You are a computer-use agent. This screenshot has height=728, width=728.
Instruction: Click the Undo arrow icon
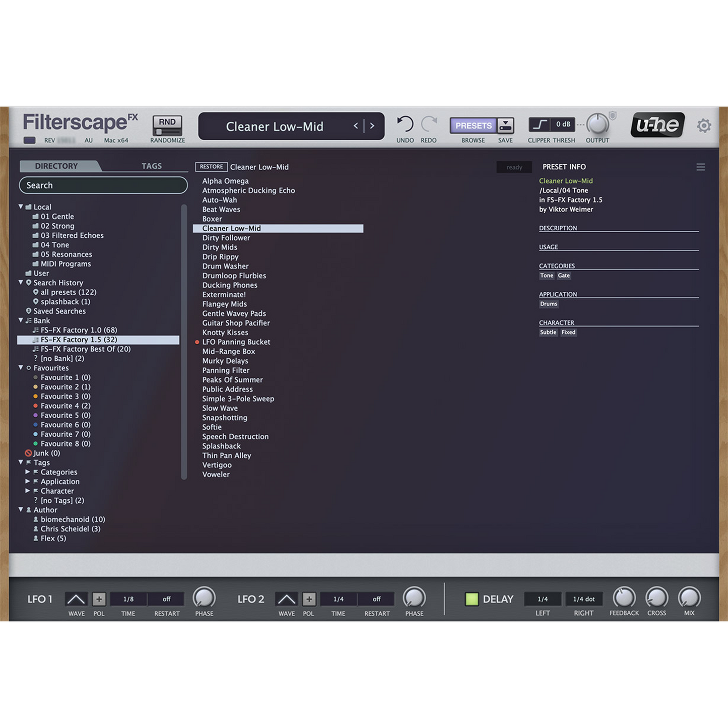click(x=405, y=124)
